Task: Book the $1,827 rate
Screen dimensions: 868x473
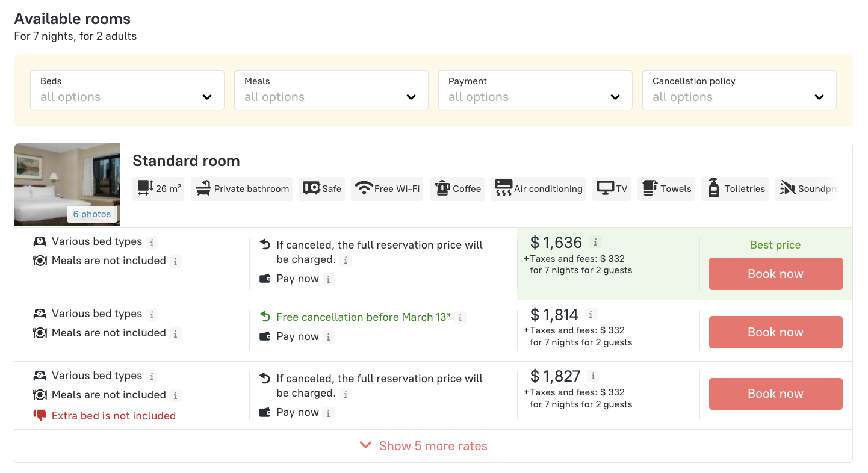Action: [x=775, y=394]
